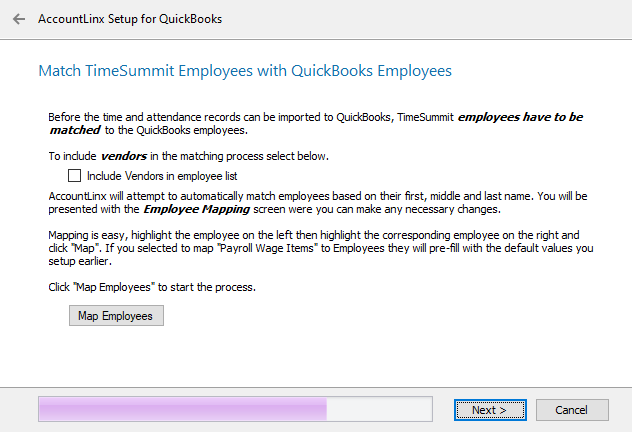Click the Match TimeSummit Employees heading
Screen dimensions: 632x432
pyautogui.click(x=245, y=71)
